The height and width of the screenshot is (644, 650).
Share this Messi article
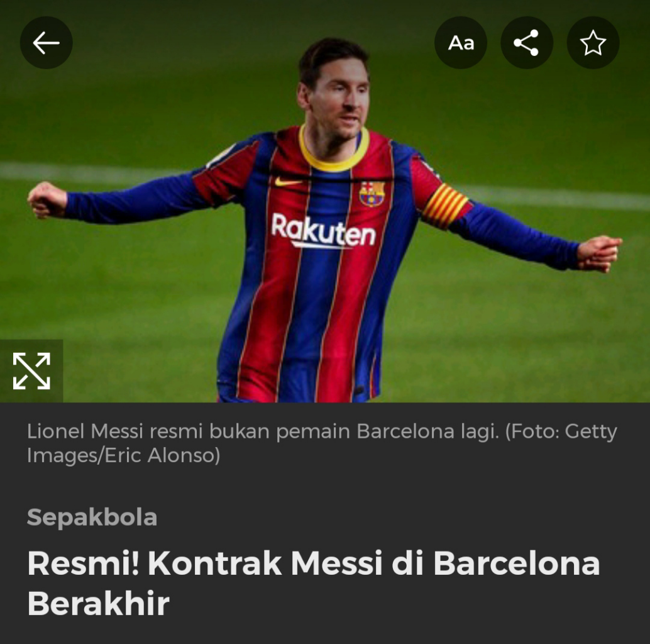tap(526, 43)
